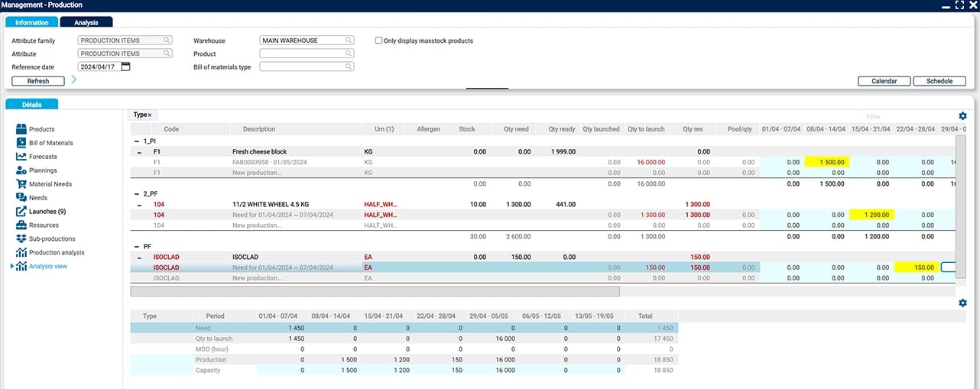The height and width of the screenshot is (389, 980).
Task: Select row FAB0003958 - 01/05/2024
Action: click(543, 163)
